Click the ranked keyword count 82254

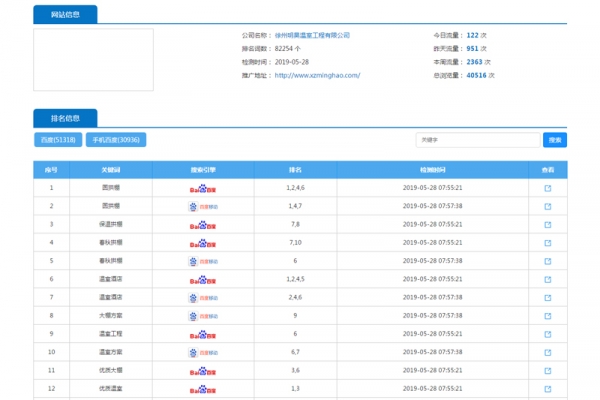point(284,49)
